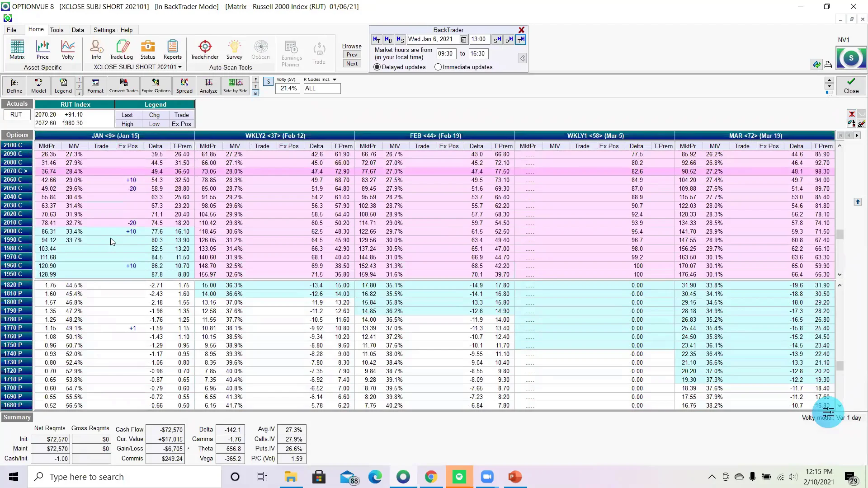868x488 pixels.
Task: Toggle the E view button
Action: coord(255,80)
